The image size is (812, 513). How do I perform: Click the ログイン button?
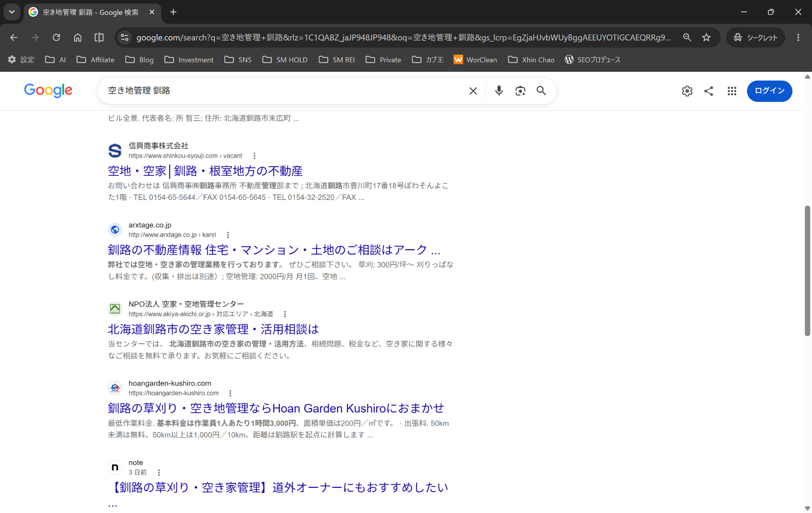coord(769,91)
